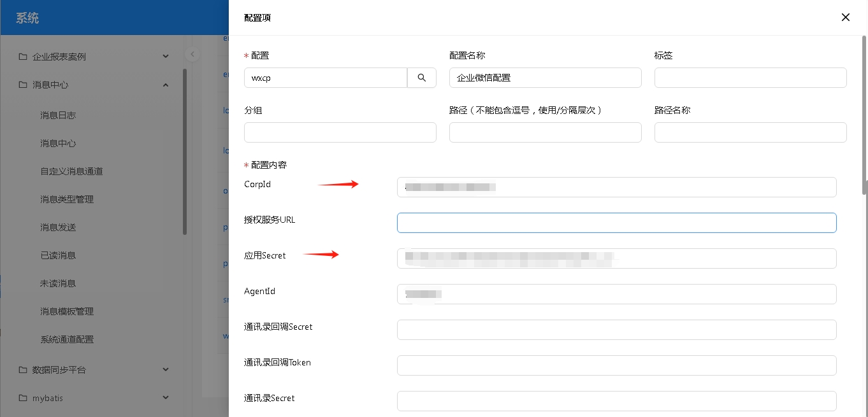Click the 系统 header title
The height and width of the screenshot is (417, 868).
[27, 18]
